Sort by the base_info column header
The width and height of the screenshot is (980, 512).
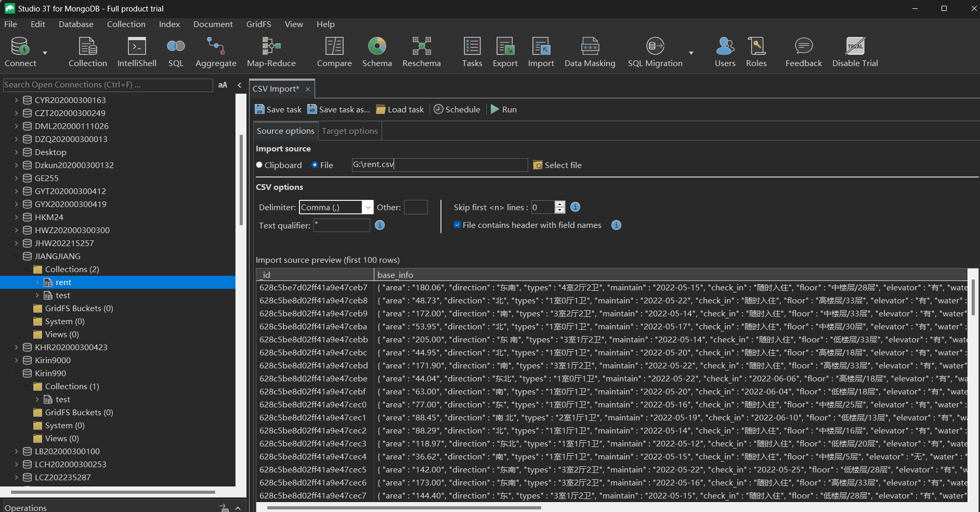pos(671,275)
